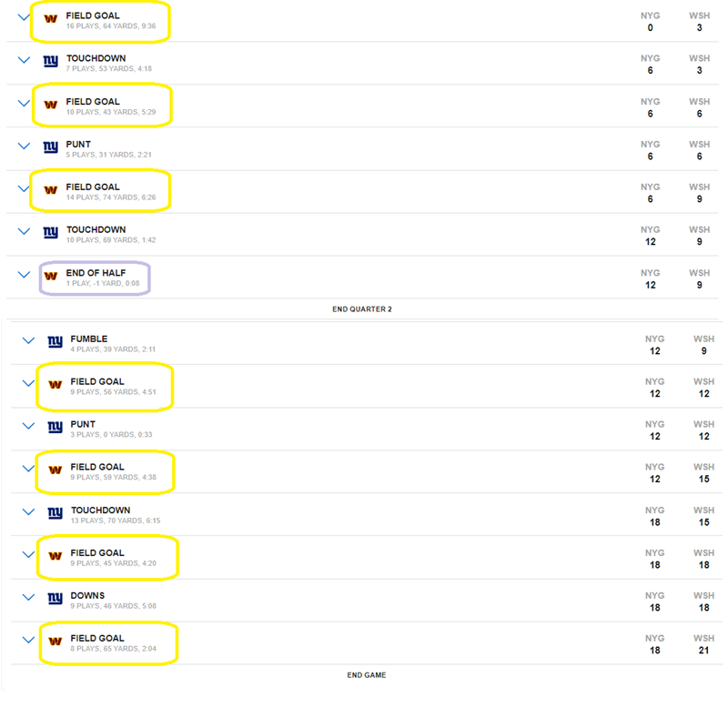Screen dimensions: 728x728
Task: Click Washington logo on 9 plays, 56 yards field goal
Action: click(x=56, y=384)
